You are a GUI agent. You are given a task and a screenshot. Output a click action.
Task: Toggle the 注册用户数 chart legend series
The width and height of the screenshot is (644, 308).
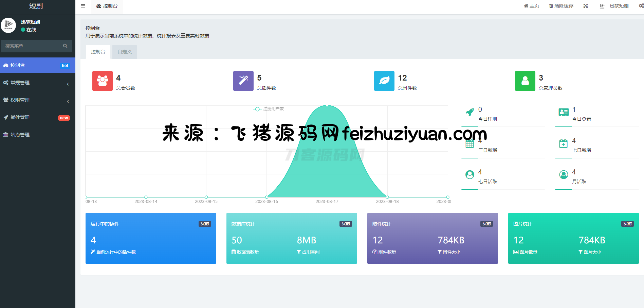[x=269, y=109]
